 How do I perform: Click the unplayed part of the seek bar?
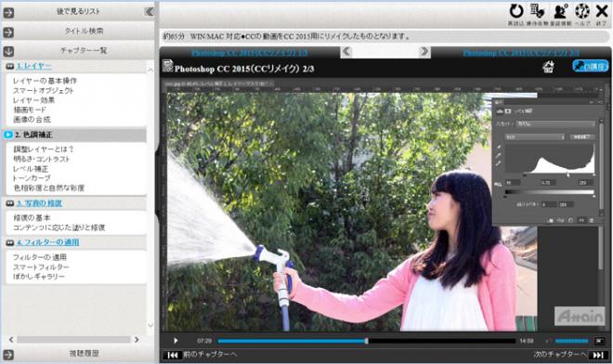[x=442, y=341]
